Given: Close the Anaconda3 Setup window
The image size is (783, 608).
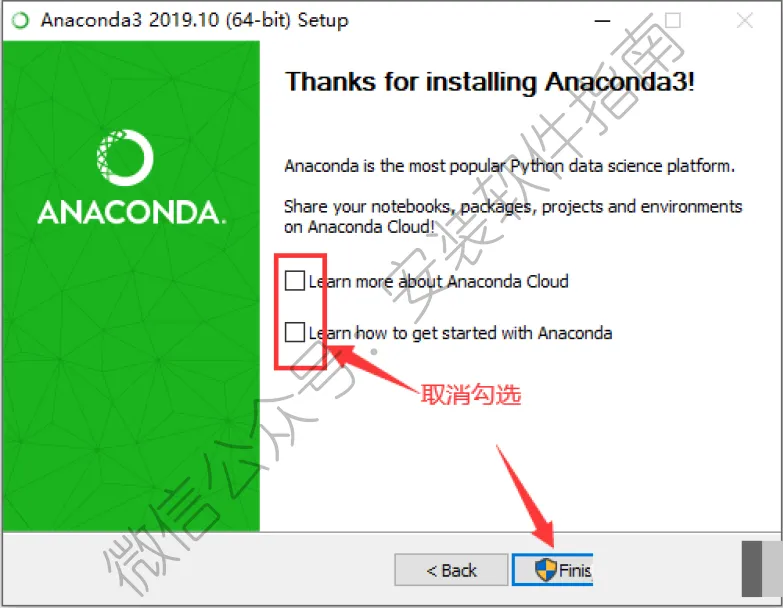Looking at the screenshot, I should tap(745, 21).
